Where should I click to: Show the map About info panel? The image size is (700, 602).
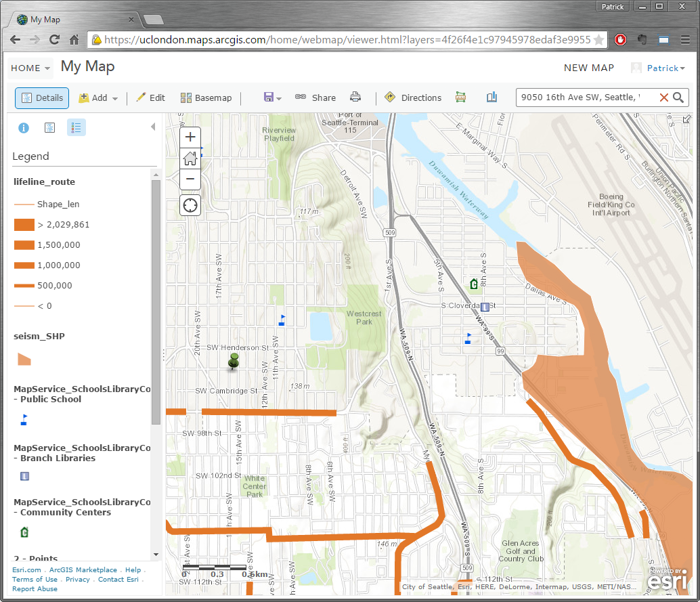pyautogui.click(x=24, y=127)
